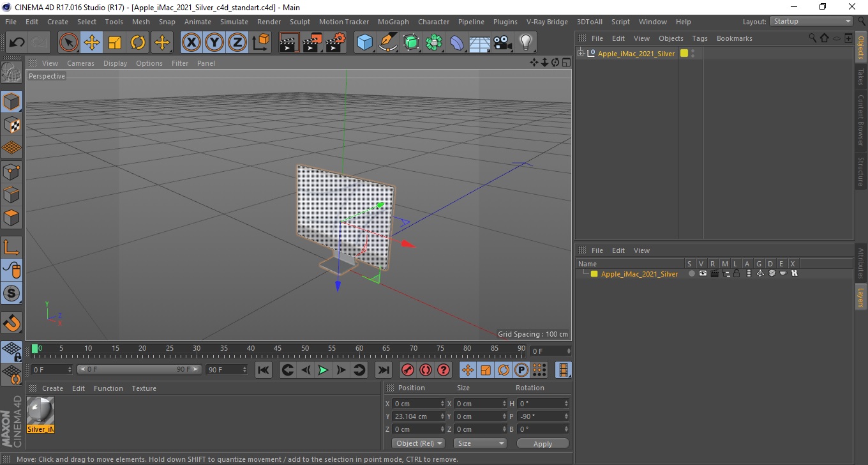Image resolution: width=868 pixels, height=465 pixels.
Task: Add a Light object
Action: tap(526, 43)
